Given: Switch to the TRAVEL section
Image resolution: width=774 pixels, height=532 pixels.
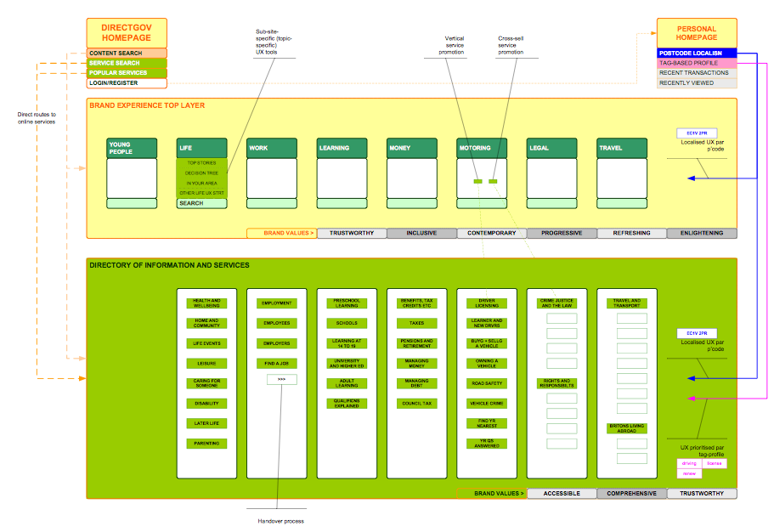Looking at the screenshot, I should tap(621, 147).
